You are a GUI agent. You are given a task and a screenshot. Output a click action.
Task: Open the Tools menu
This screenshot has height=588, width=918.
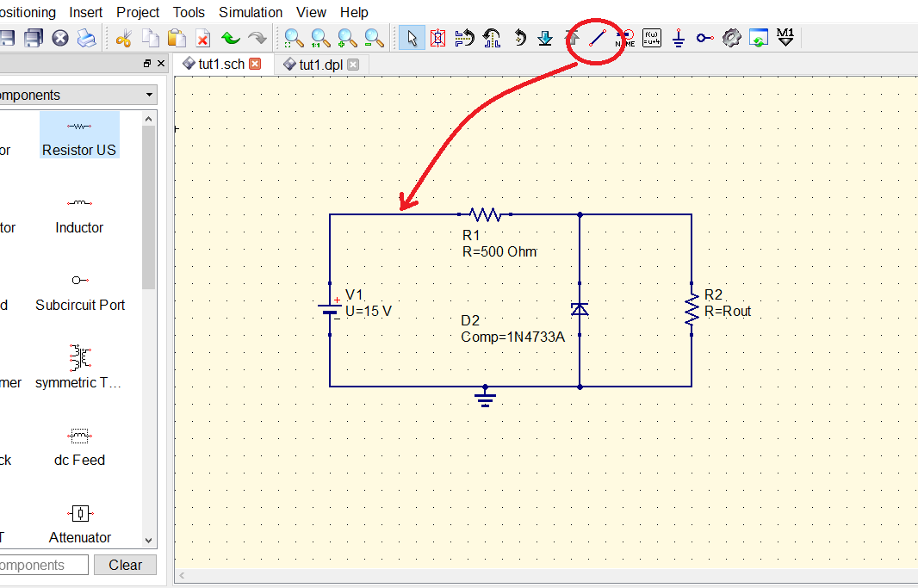coord(189,12)
